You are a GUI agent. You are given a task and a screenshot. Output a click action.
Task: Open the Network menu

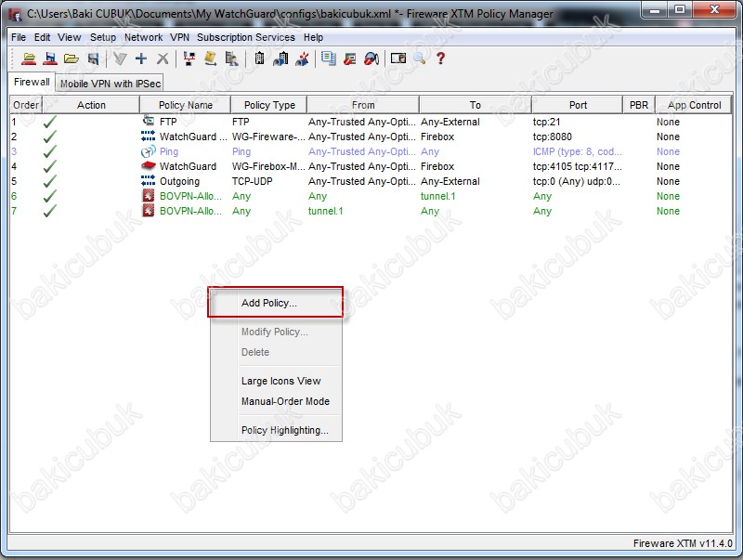[x=143, y=37]
